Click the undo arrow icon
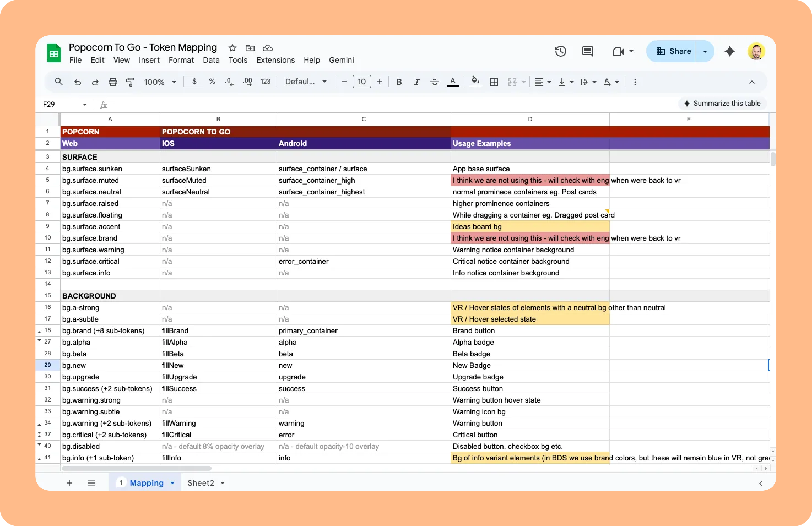The width and height of the screenshot is (812, 526). [77, 82]
